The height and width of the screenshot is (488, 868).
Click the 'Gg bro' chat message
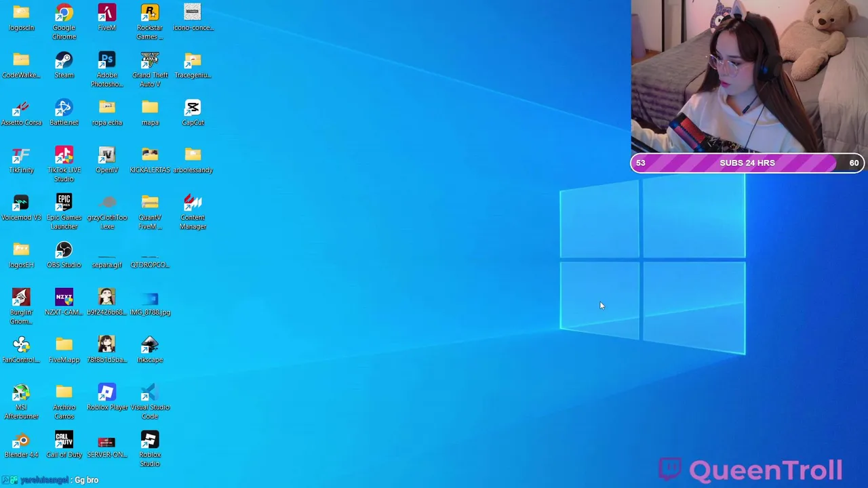point(87,480)
